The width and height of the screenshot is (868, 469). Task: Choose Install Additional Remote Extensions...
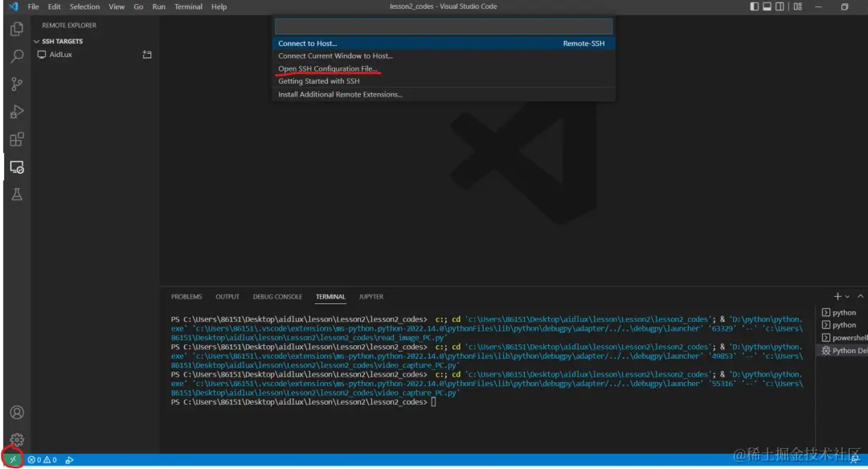[444, 94]
